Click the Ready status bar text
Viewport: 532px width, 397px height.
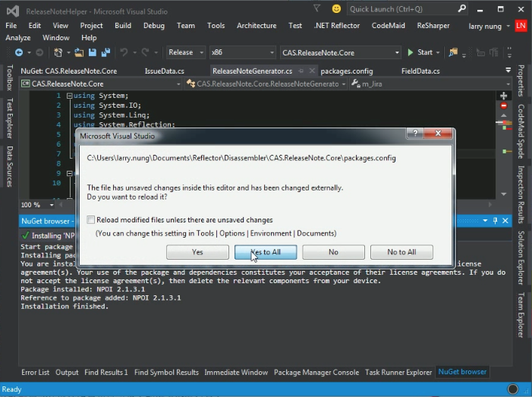11,389
